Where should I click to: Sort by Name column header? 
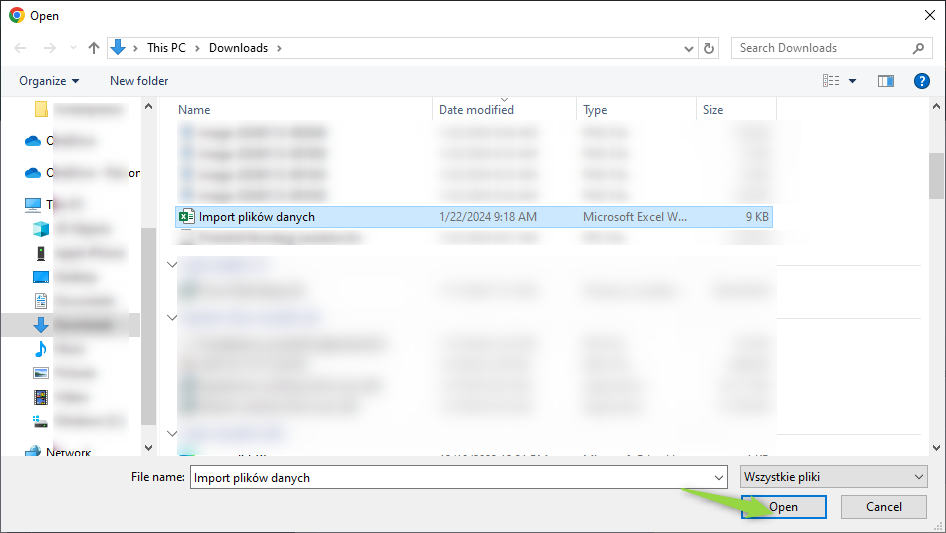195,110
